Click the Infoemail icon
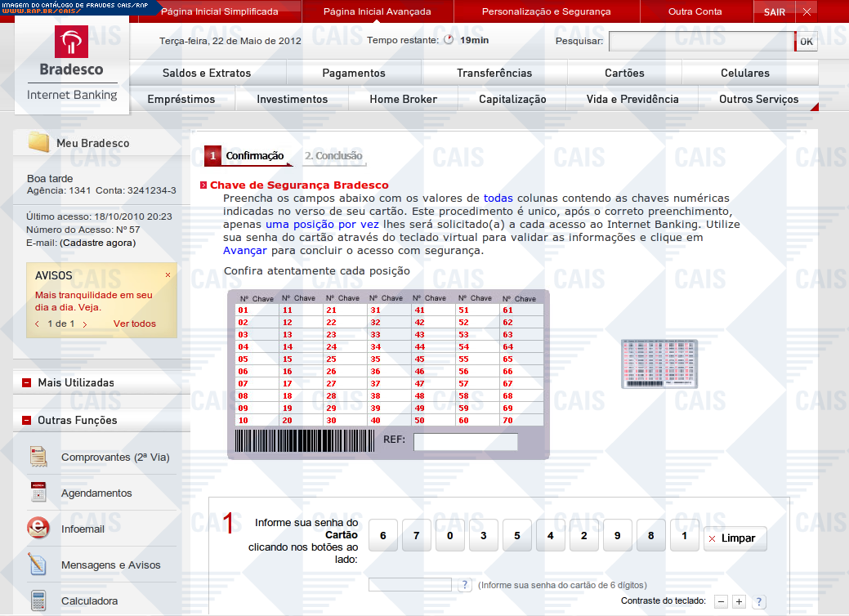Image resolution: width=849 pixels, height=616 pixels. click(x=38, y=529)
